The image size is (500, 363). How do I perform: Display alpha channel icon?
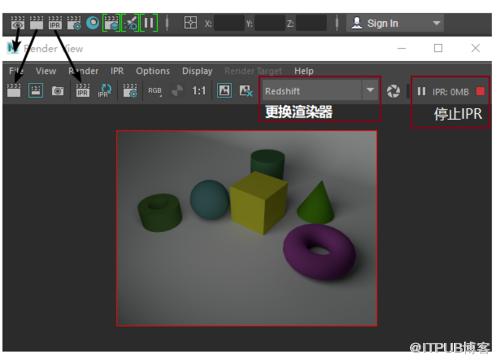tap(177, 91)
